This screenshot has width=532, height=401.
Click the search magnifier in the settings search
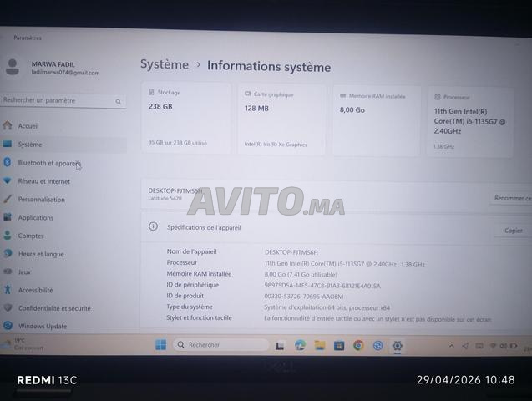tap(118, 101)
